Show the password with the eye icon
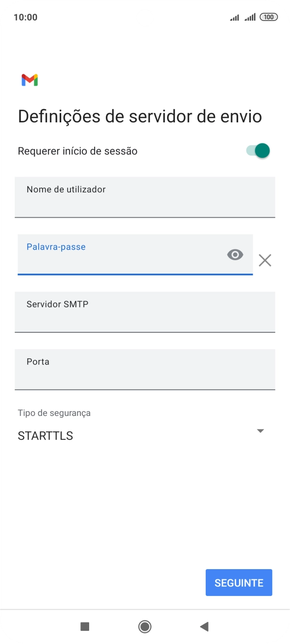290x644 pixels. tap(235, 255)
